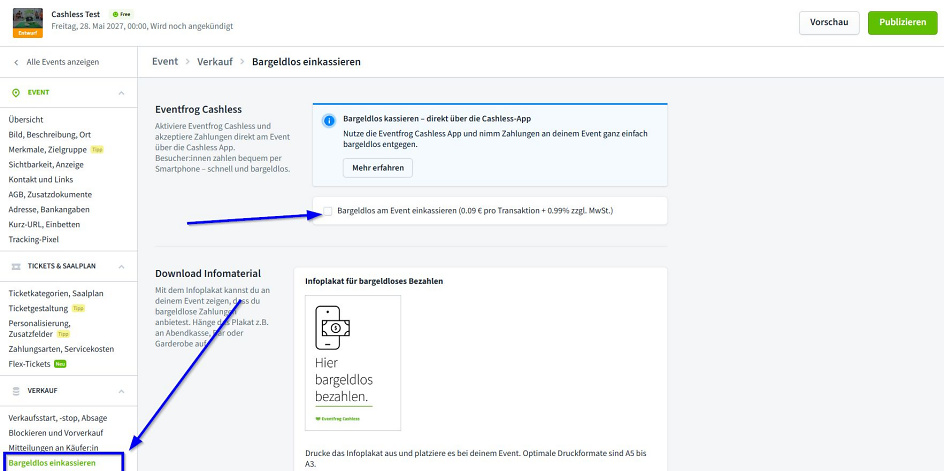Collapse the TICKETS & SAALPLAN section
The width and height of the screenshot is (944, 471).
(121, 266)
